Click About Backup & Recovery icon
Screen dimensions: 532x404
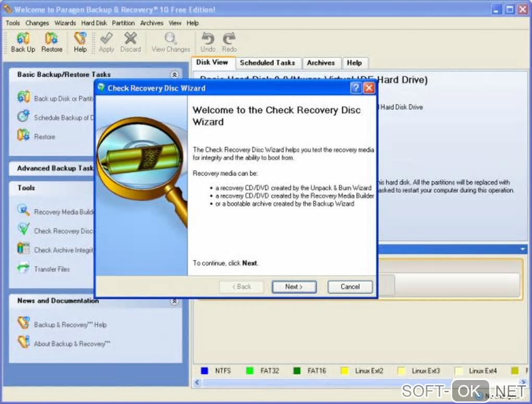click(x=23, y=342)
